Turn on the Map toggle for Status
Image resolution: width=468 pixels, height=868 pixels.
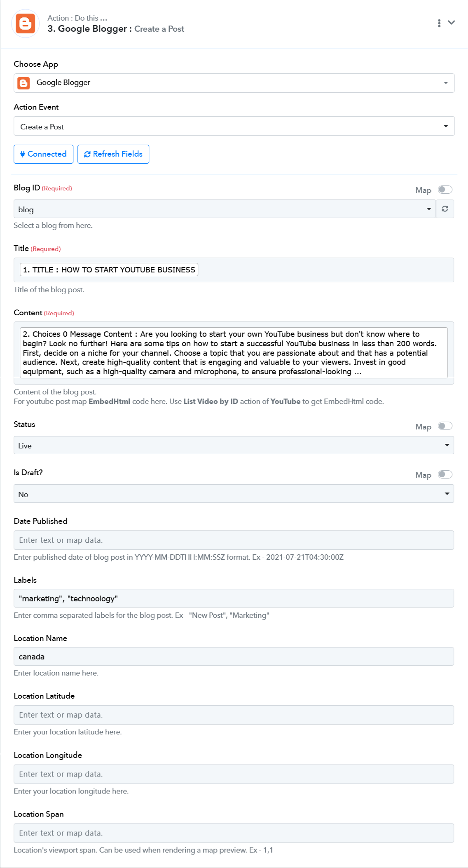[x=445, y=426]
